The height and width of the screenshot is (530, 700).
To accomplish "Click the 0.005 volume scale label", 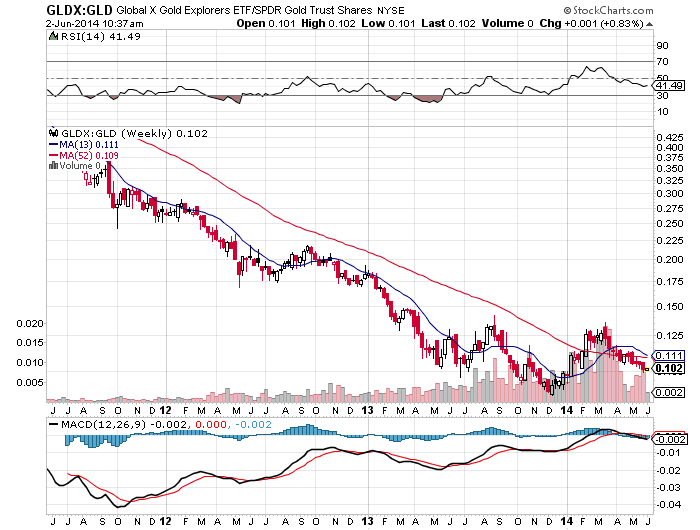I will tap(30, 383).
